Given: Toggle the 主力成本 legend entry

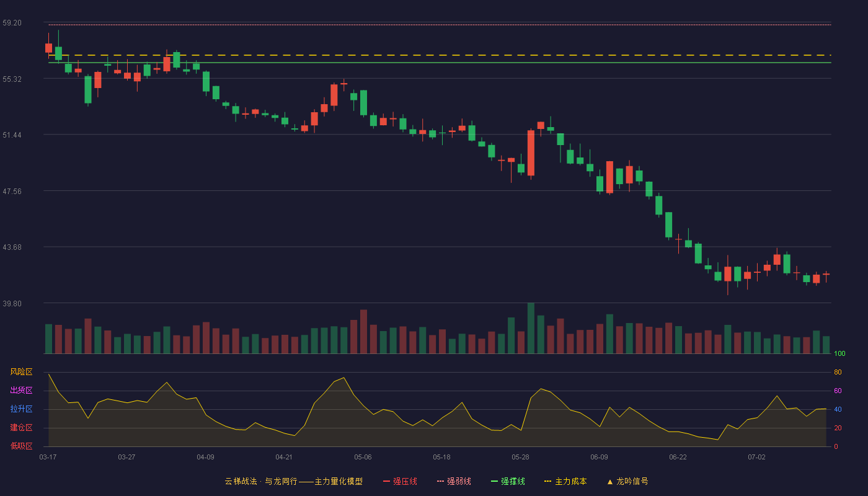Looking at the screenshot, I should (565, 481).
